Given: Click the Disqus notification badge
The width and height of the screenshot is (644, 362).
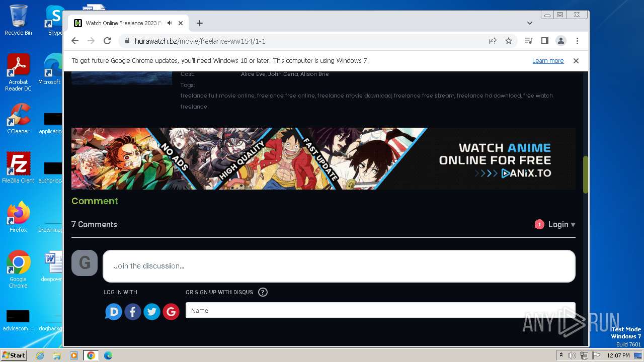Looking at the screenshot, I should [x=539, y=224].
